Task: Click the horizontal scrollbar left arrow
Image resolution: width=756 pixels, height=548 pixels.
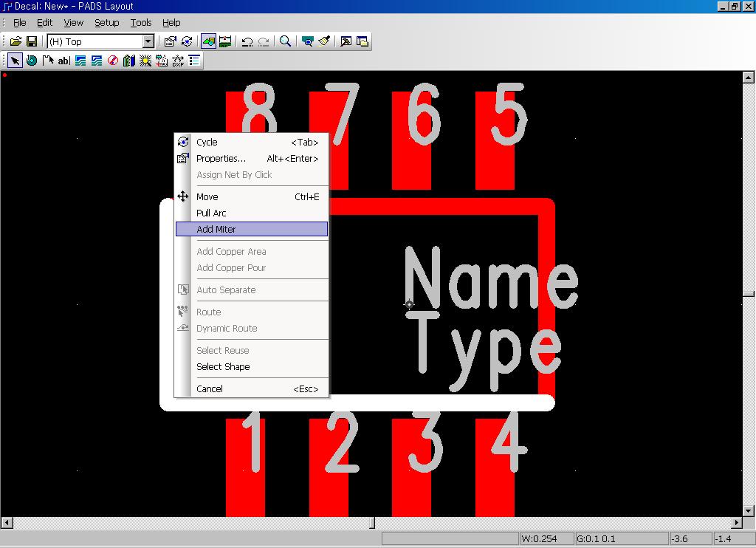Action: [x=7, y=522]
